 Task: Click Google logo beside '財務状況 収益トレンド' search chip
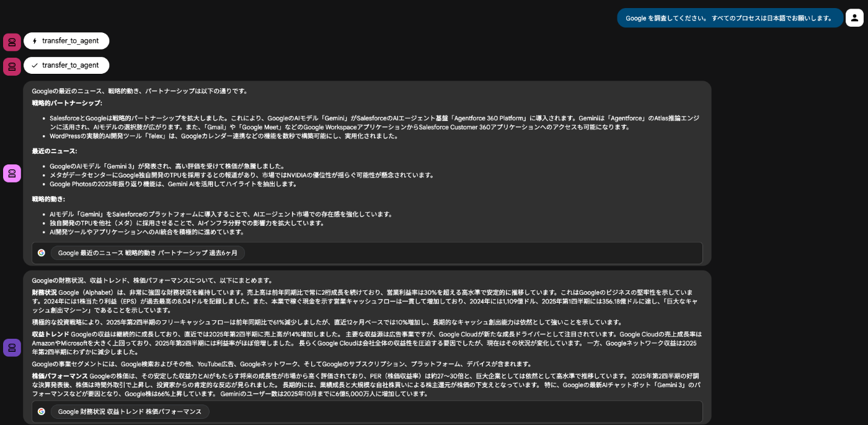42,411
